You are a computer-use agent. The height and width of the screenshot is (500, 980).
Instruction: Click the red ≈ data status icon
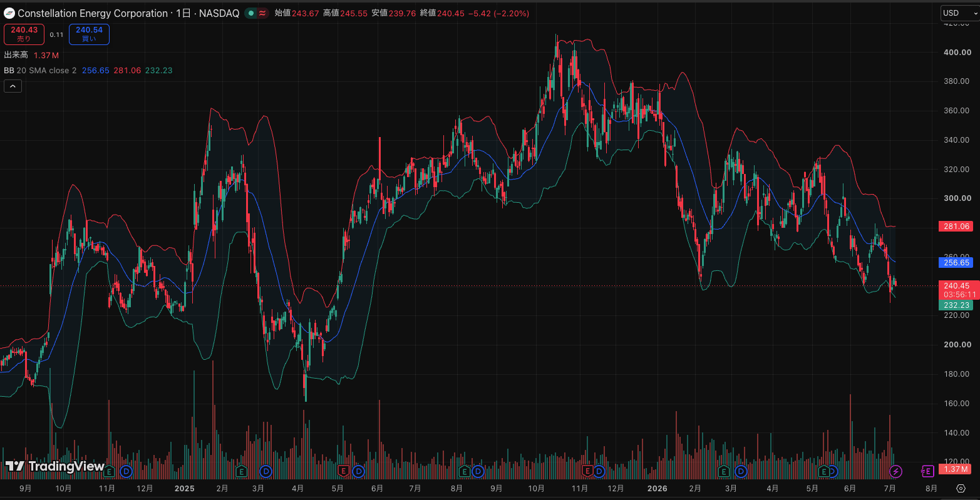262,13
